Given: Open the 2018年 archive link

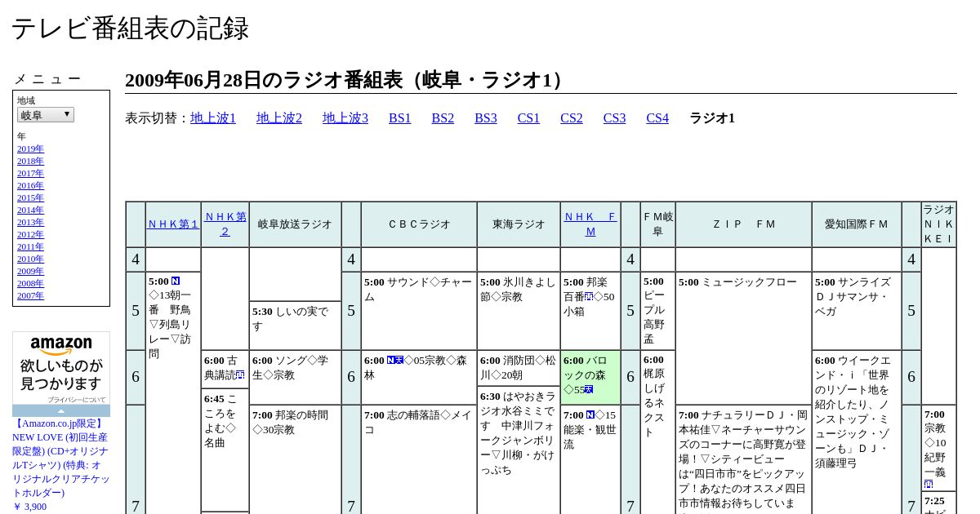Looking at the screenshot, I should tap(30, 161).
